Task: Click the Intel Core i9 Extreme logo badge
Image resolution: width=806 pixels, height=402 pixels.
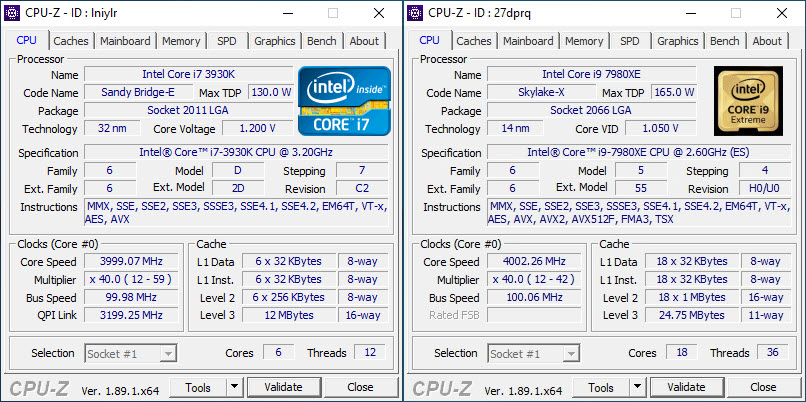Action: click(748, 101)
